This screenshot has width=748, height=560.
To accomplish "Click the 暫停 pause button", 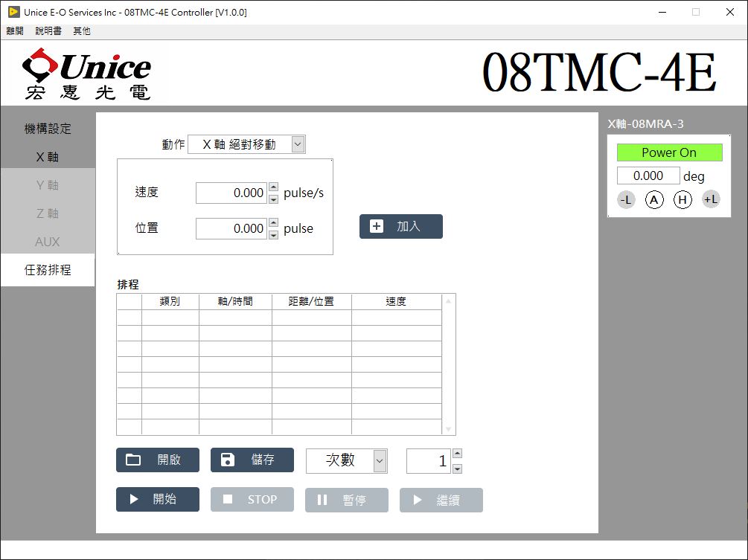I will [346, 500].
